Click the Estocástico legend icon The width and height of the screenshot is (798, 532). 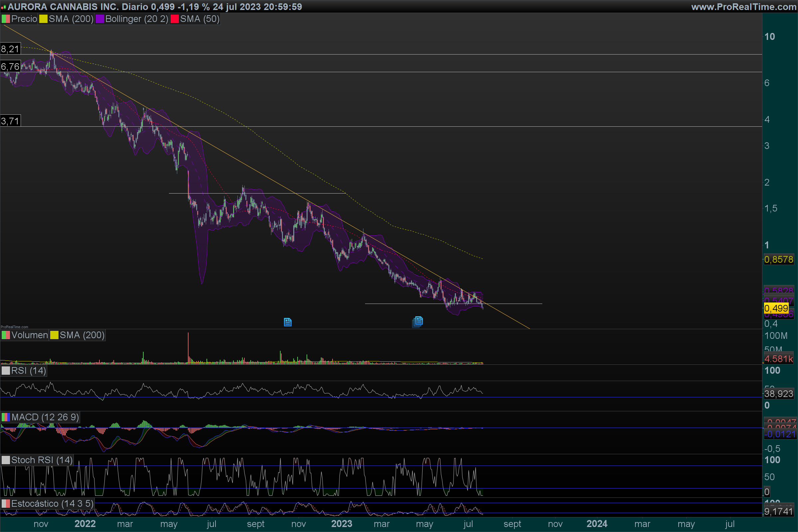(x=6, y=503)
